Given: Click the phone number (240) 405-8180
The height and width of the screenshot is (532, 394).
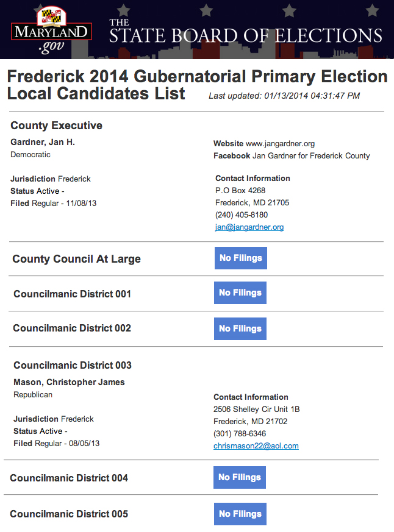Looking at the screenshot, I should [242, 215].
